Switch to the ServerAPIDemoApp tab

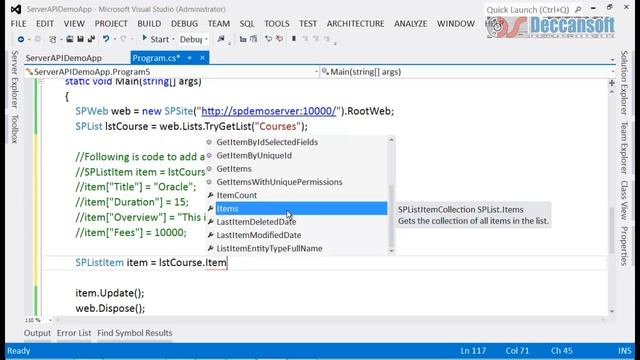pyautogui.click(x=63, y=58)
